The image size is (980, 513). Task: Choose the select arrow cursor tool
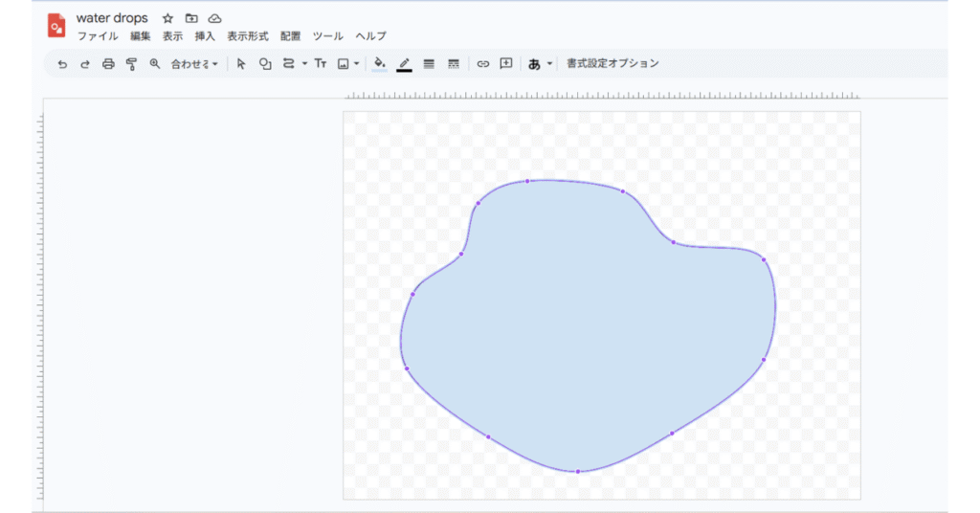click(241, 64)
